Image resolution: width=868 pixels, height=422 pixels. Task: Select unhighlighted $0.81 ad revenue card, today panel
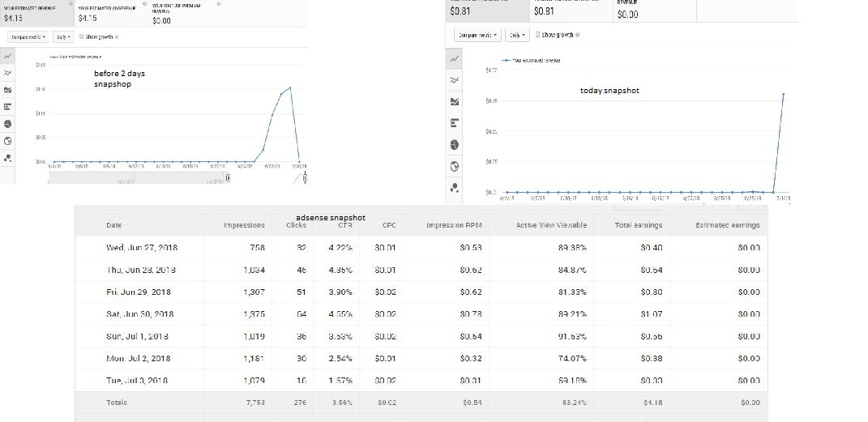571,11
